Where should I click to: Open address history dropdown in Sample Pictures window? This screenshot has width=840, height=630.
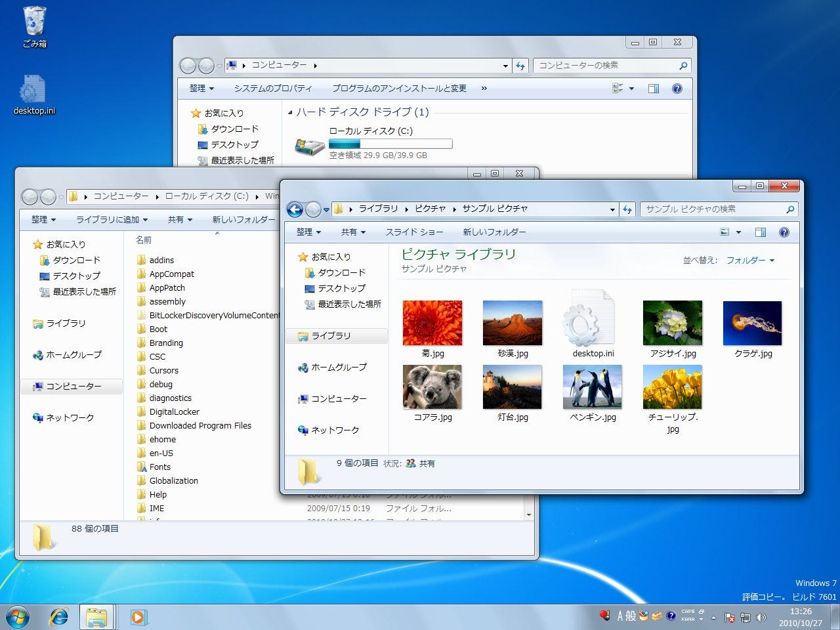612,210
